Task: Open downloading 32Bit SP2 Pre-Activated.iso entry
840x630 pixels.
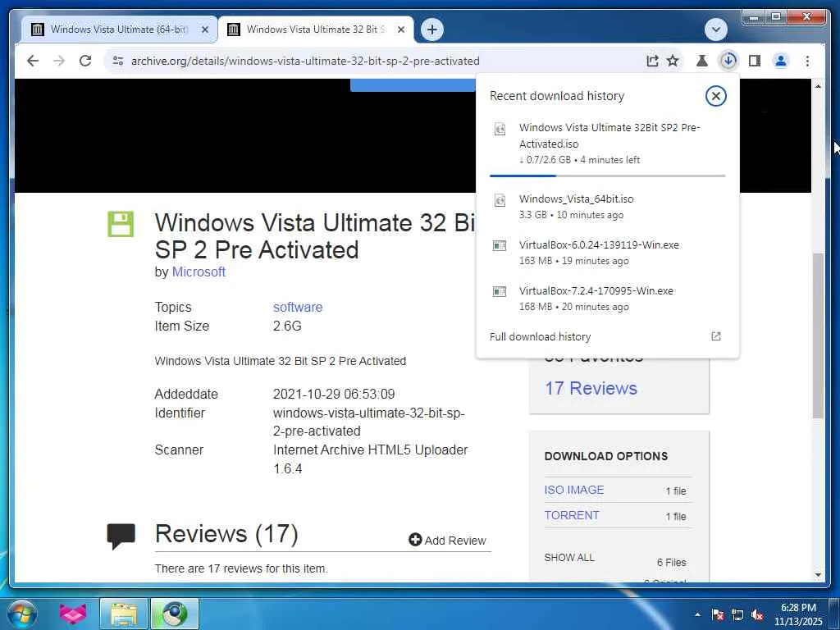Action: click(x=608, y=143)
